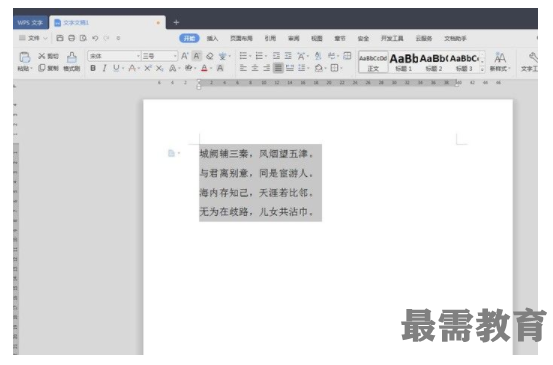
Task: Select the Format Painter brush
Action: click(72, 61)
